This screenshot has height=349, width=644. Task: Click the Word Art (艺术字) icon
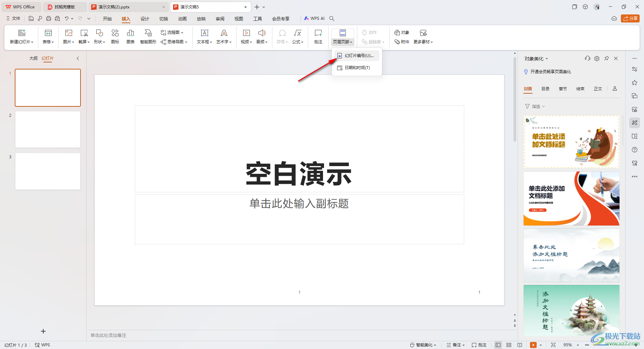224,33
